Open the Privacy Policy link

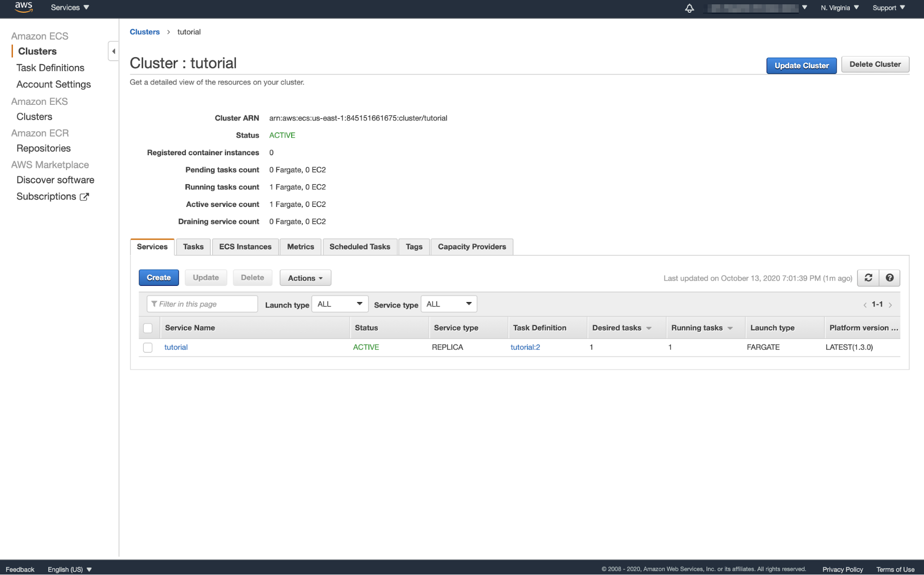click(842, 569)
